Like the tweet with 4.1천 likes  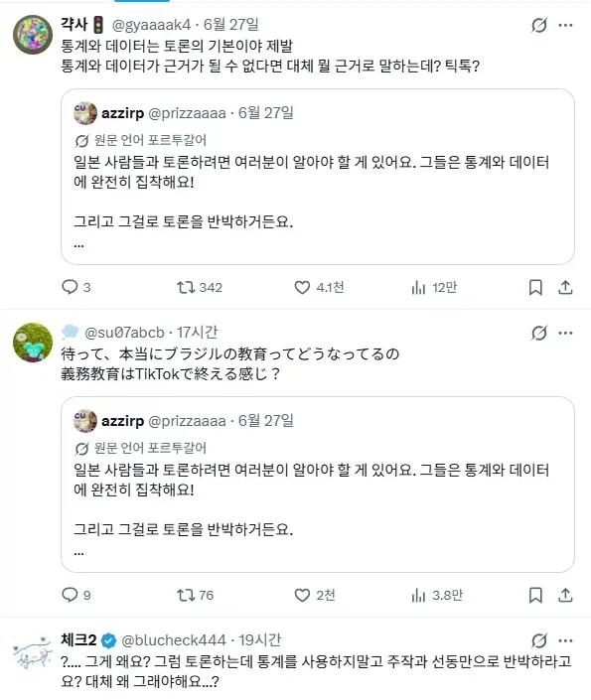pyautogui.click(x=319, y=287)
